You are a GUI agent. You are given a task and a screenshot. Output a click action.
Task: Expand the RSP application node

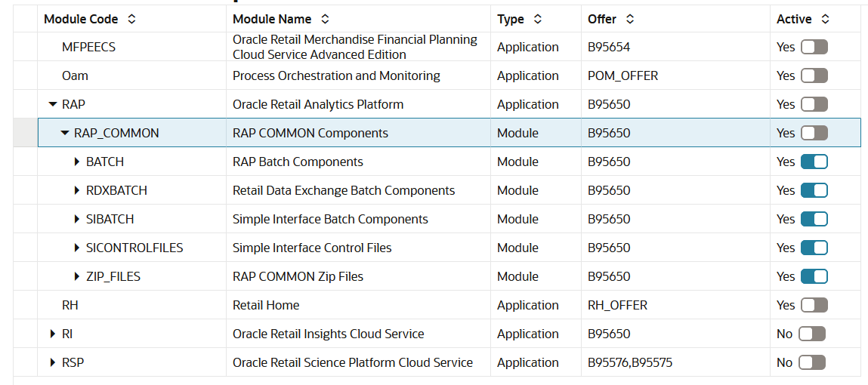pyautogui.click(x=53, y=363)
